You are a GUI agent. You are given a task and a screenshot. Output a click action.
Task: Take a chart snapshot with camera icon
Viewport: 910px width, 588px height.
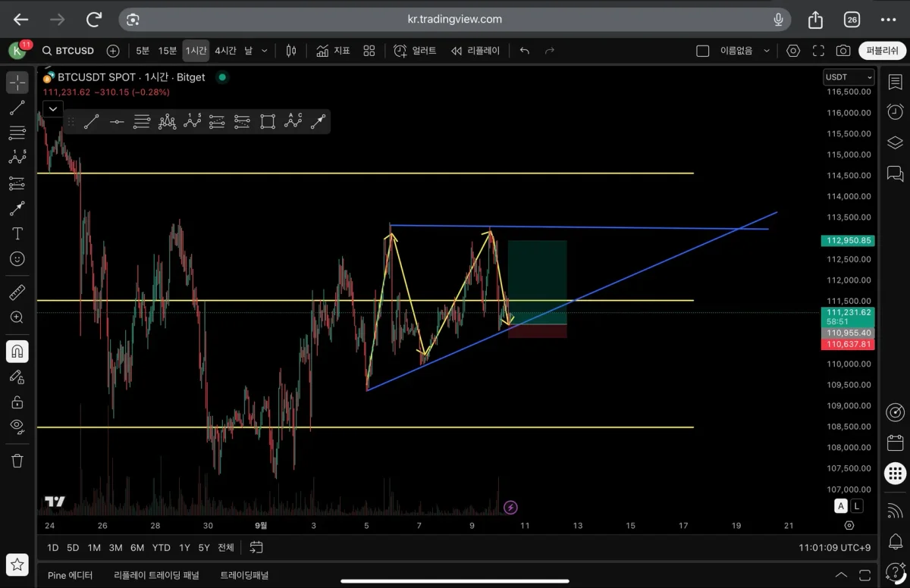[843, 51]
